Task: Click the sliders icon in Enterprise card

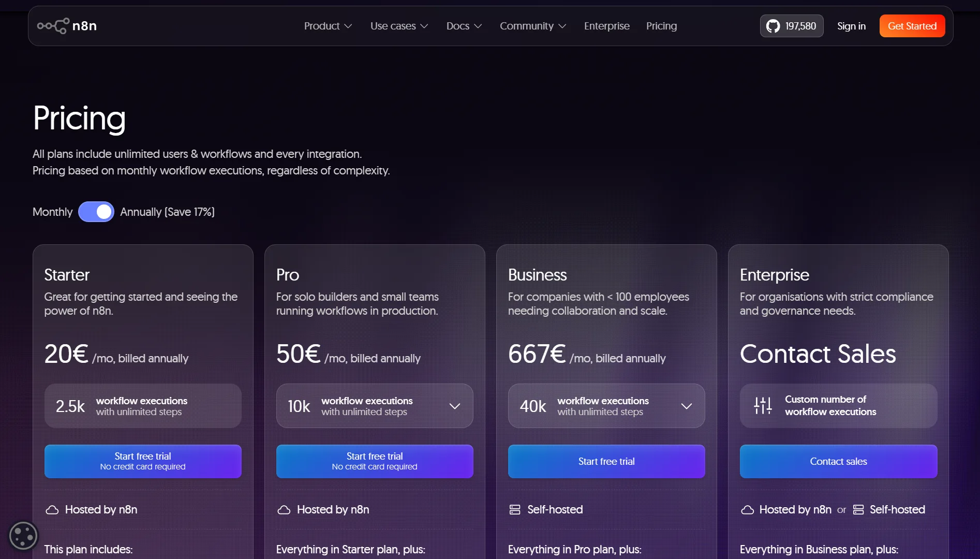Action: click(x=763, y=405)
